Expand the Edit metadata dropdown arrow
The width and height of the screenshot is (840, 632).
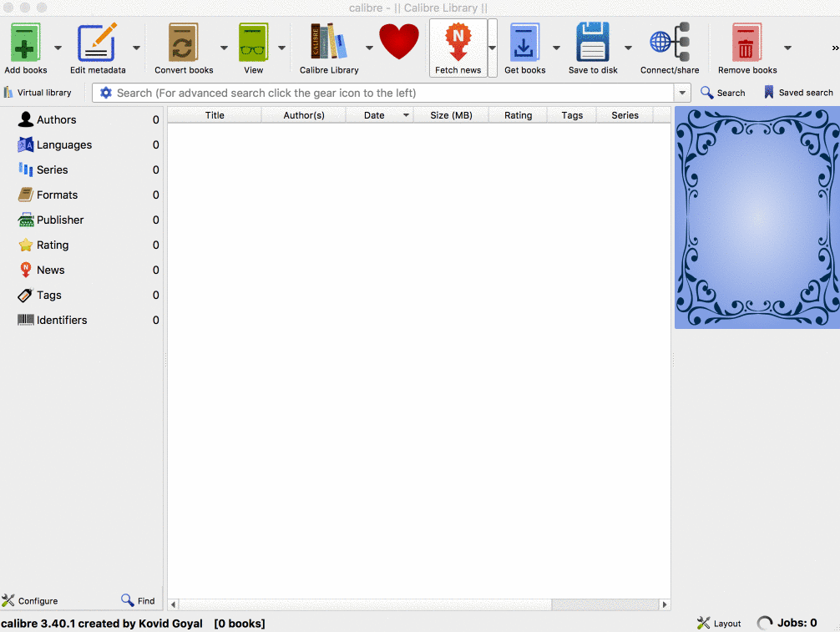(137, 48)
